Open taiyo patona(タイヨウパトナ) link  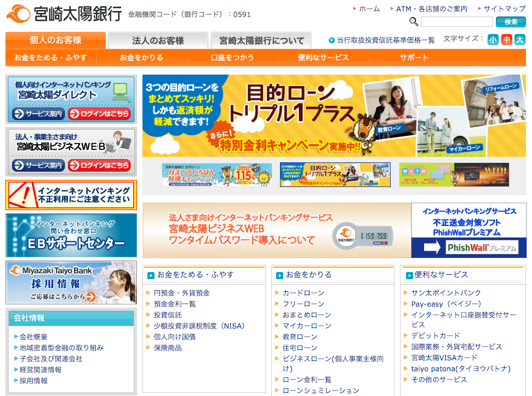tap(461, 369)
